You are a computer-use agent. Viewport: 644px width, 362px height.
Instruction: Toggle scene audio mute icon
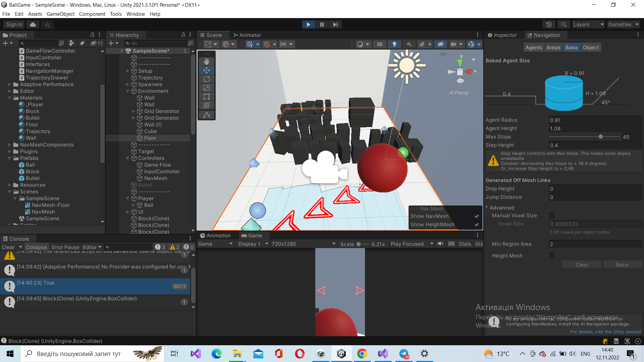(x=409, y=44)
